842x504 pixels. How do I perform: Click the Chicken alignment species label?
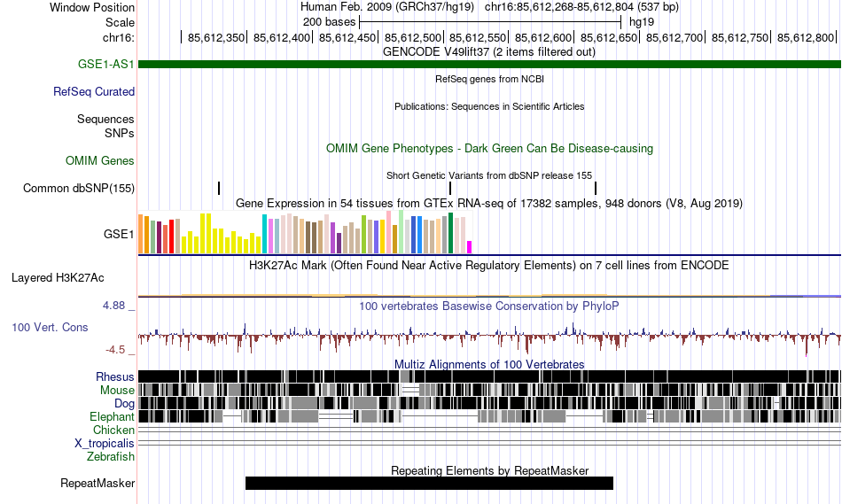click(113, 430)
